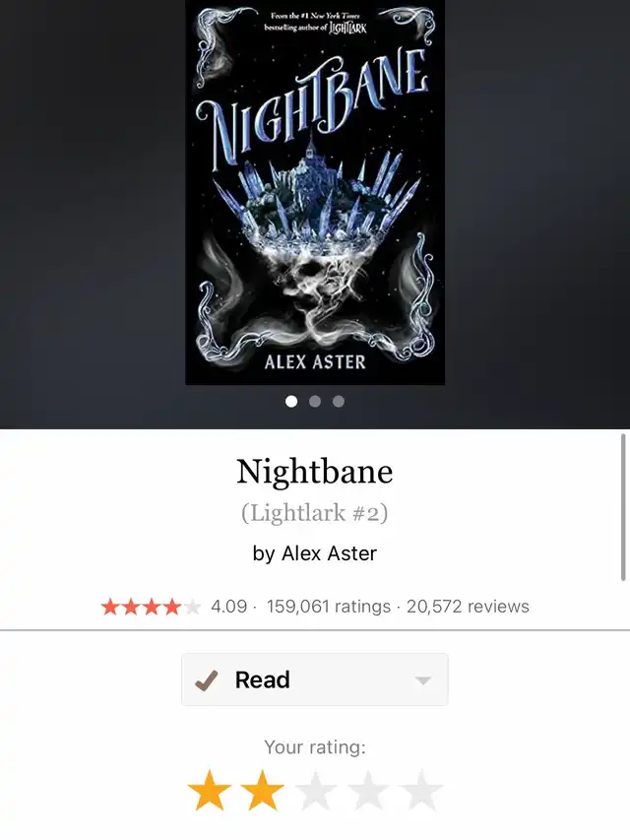Click the Nightbane title heading
The height and width of the screenshot is (840, 630).
tap(315, 472)
